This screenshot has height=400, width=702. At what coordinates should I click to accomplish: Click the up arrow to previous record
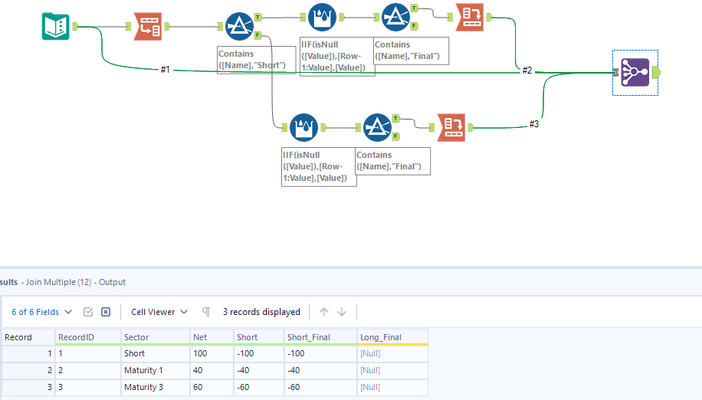pyautogui.click(x=324, y=312)
